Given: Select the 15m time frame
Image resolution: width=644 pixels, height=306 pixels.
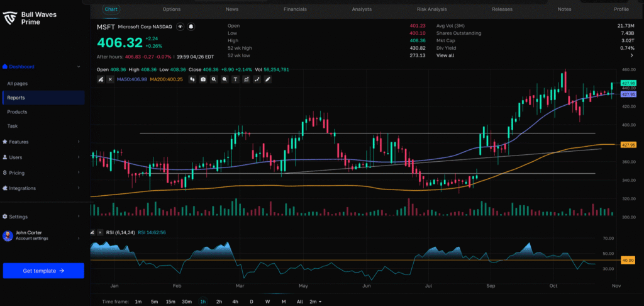Looking at the screenshot, I should pyautogui.click(x=170, y=302).
